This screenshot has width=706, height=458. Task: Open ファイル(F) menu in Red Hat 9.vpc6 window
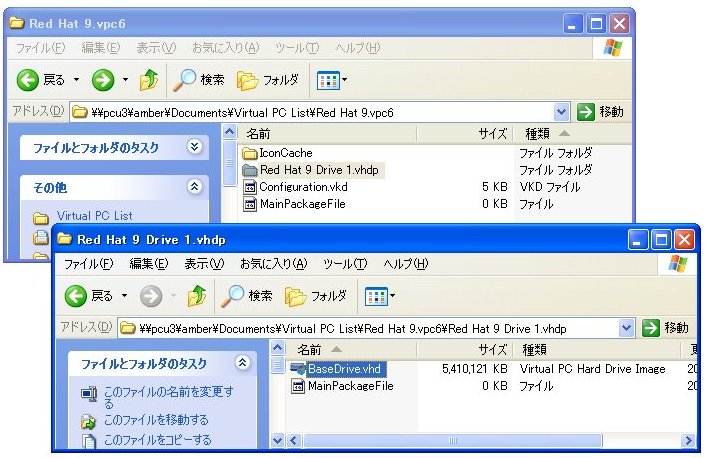41,48
